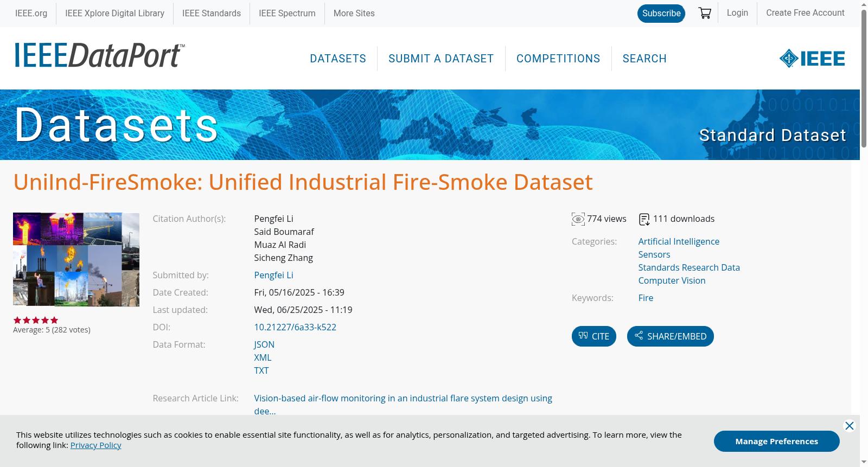Open Artificial Intelligence category
The width and height of the screenshot is (868, 467).
(679, 241)
